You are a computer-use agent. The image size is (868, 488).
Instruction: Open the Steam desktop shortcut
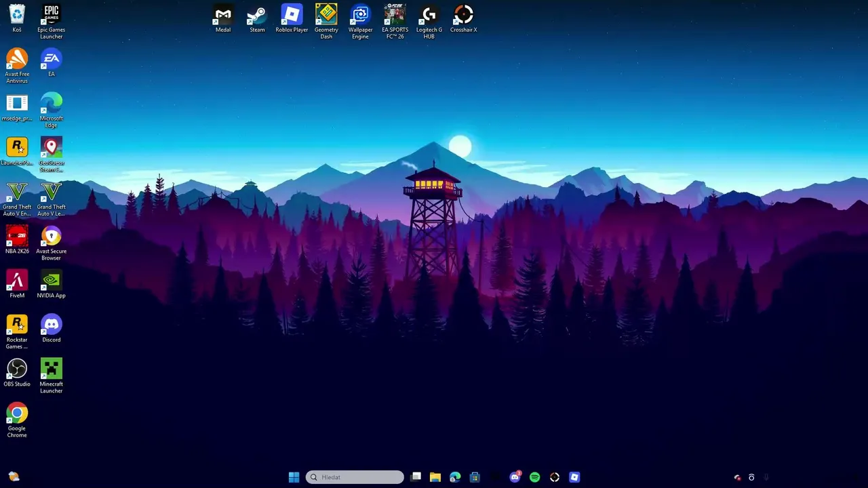pyautogui.click(x=257, y=19)
